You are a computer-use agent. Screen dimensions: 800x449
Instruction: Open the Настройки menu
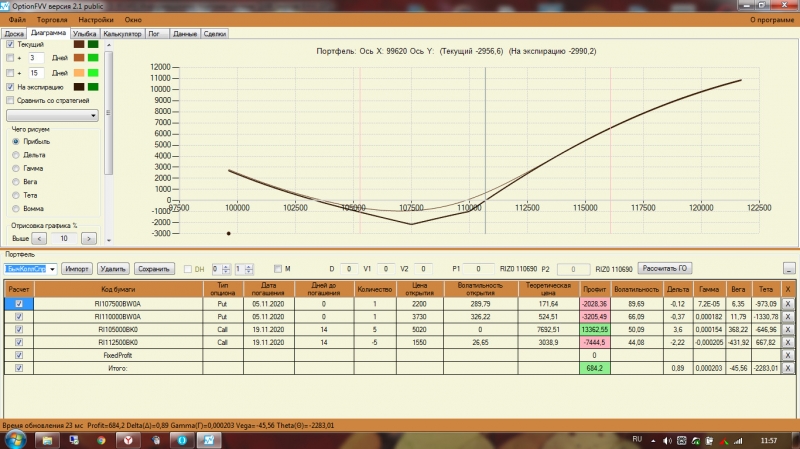pyautogui.click(x=96, y=19)
